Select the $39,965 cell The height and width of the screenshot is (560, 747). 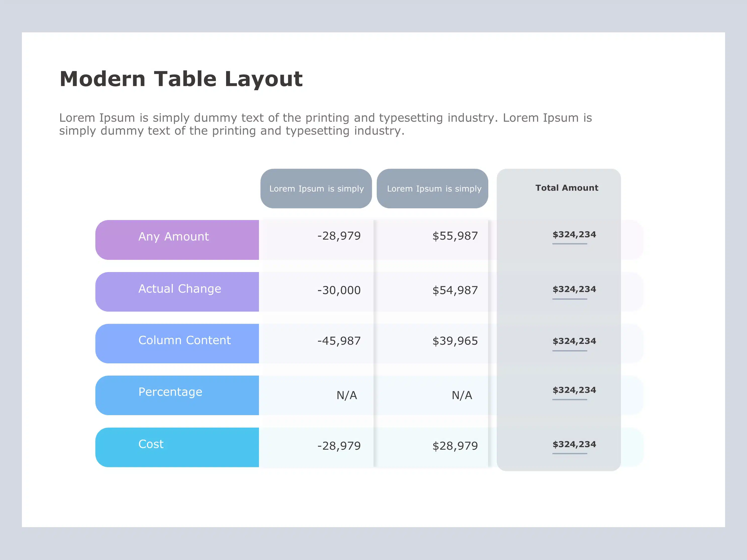(x=455, y=341)
